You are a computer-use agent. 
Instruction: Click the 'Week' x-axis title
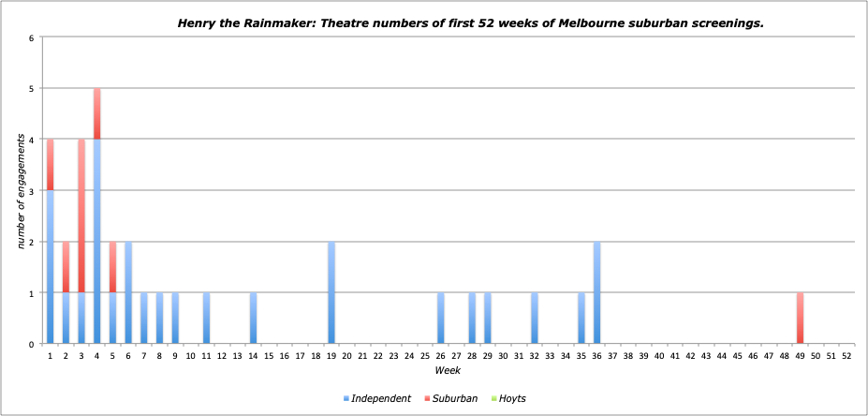[447, 371]
